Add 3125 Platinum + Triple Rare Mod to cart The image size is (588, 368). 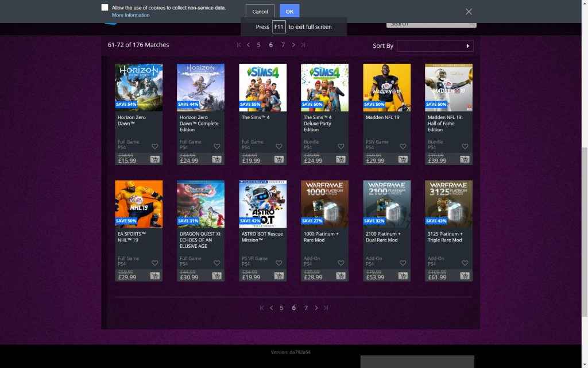(465, 276)
